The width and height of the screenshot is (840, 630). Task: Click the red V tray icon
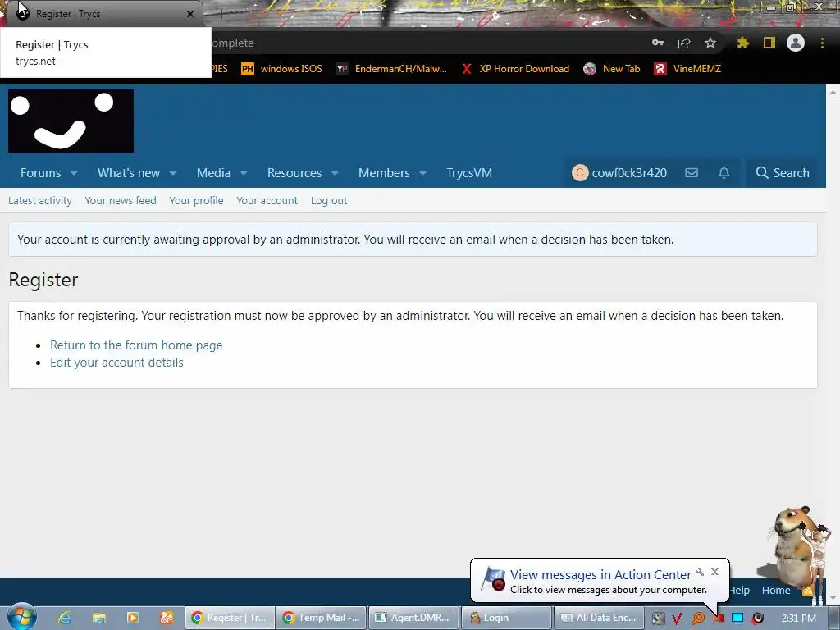click(x=677, y=619)
